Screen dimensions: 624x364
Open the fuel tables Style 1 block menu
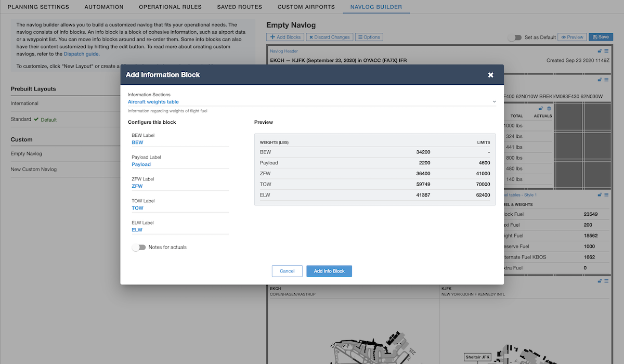(606, 195)
